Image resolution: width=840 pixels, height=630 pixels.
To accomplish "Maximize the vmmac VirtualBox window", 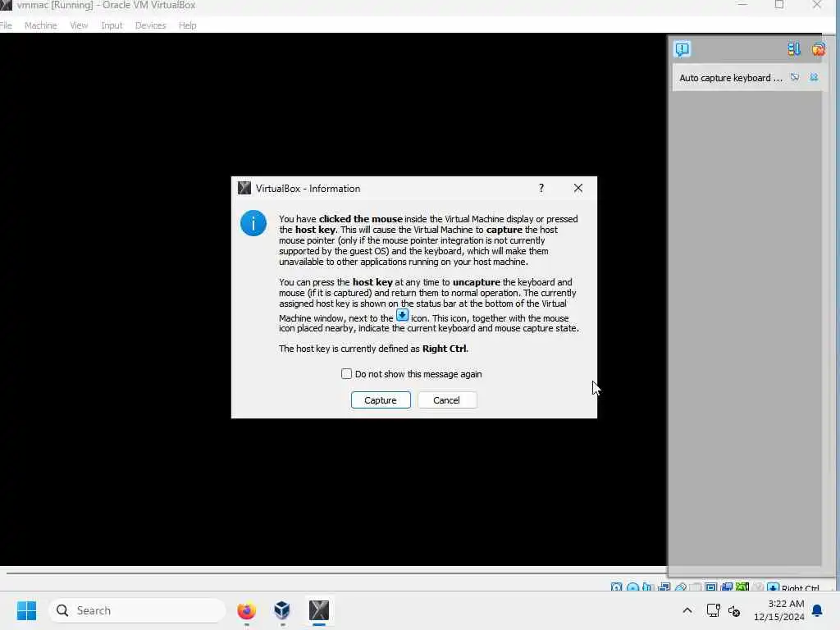I will tap(779, 5).
